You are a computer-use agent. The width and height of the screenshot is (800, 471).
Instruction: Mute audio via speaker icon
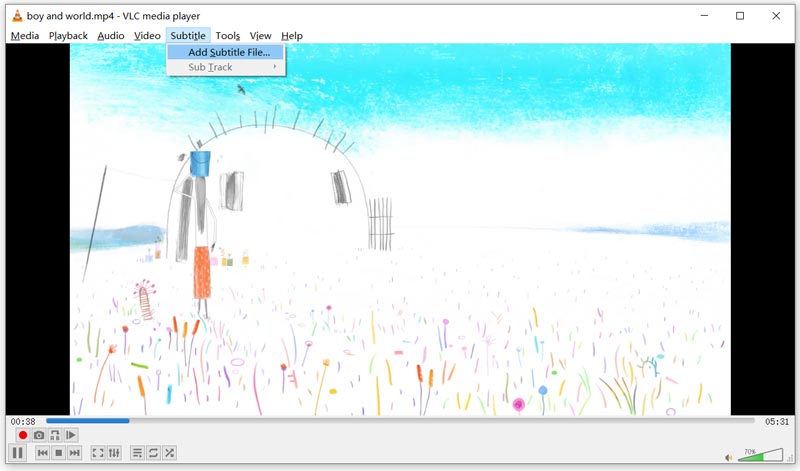[729, 457]
